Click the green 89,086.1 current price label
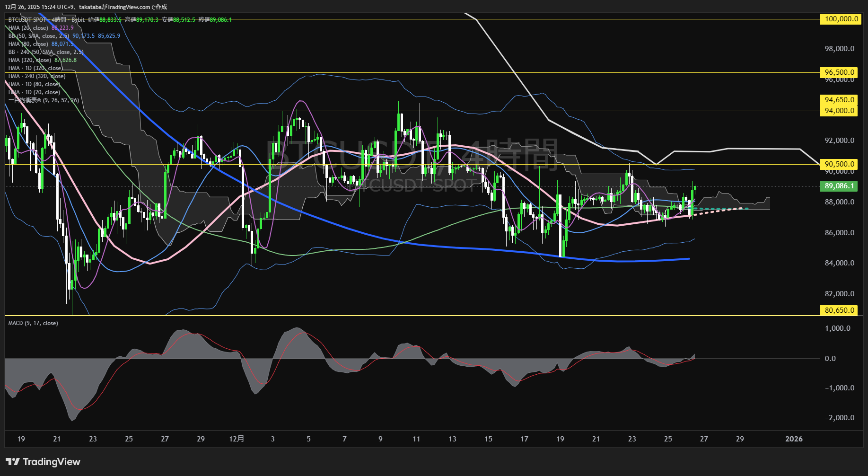The height and width of the screenshot is (476, 868). (x=840, y=186)
